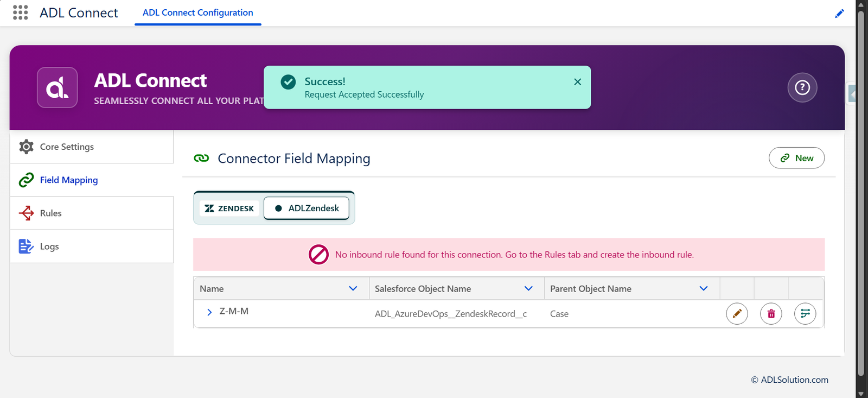The width and height of the screenshot is (868, 398).
Task: Open the Name column dropdown menu
Action: tap(353, 288)
